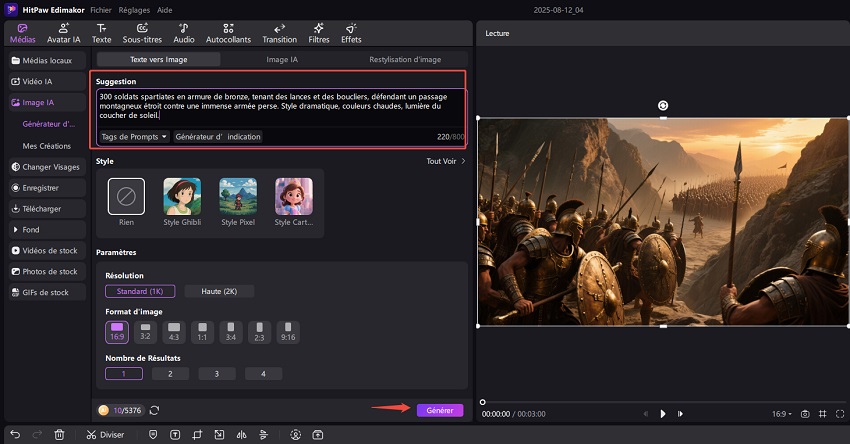The height and width of the screenshot is (444, 850).
Task: Click the undo arrow icon
Action: point(15,434)
